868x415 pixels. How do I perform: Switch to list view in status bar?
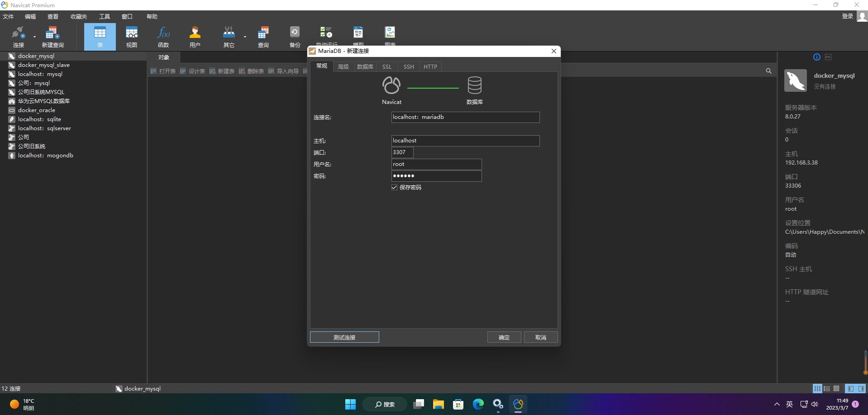827,388
